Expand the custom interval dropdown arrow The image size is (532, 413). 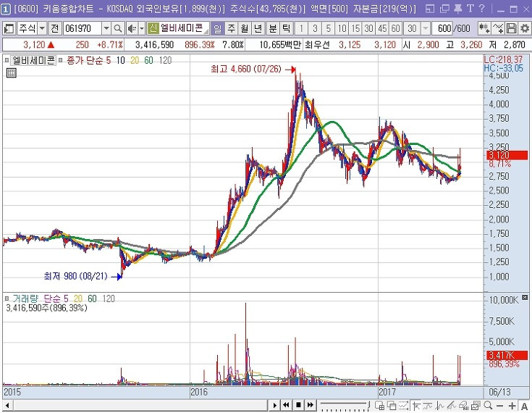tap(426, 28)
